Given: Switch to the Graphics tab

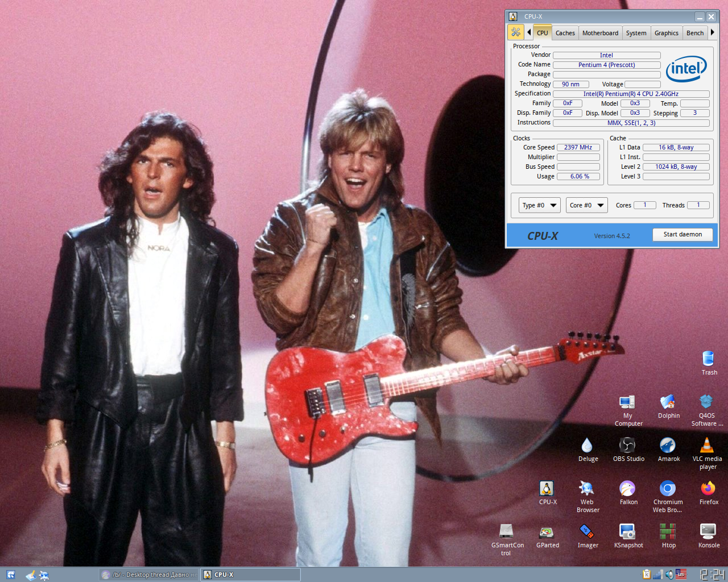Looking at the screenshot, I should [x=666, y=33].
